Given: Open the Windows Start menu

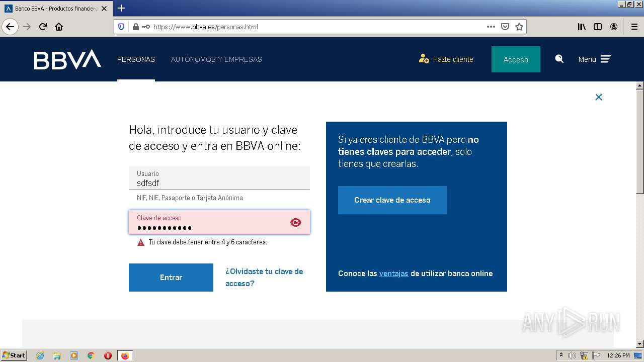Looking at the screenshot, I should (x=14, y=355).
